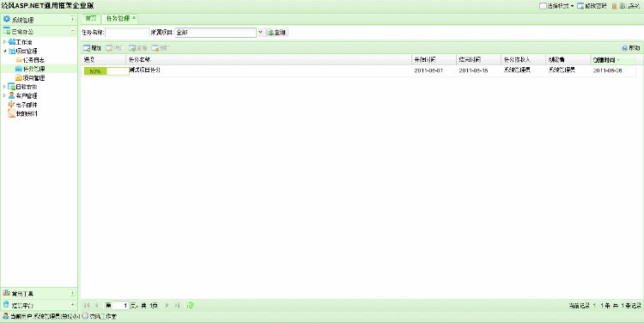This screenshot has height=323, width=644.
Task: Click the 常用工具 panel icon
Action: (x=6, y=293)
